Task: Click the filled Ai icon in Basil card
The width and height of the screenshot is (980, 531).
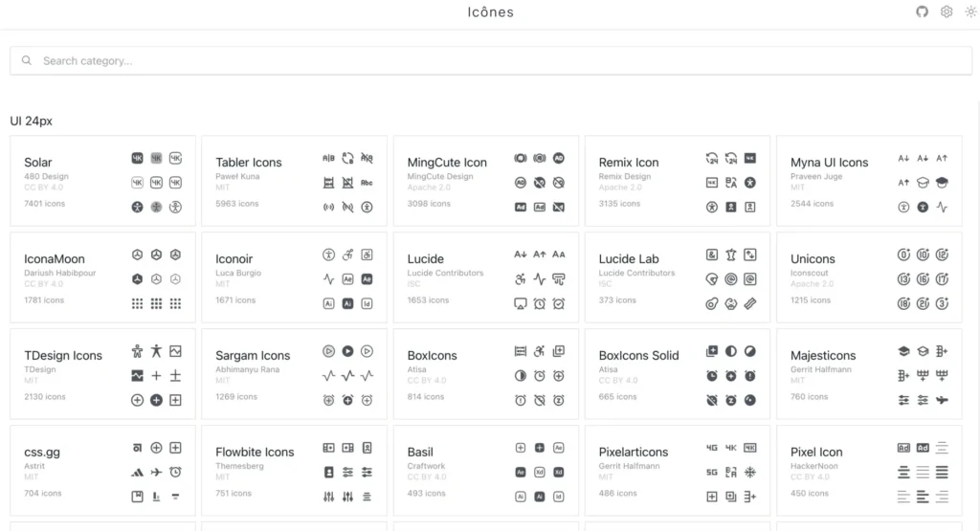Action: click(540, 497)
